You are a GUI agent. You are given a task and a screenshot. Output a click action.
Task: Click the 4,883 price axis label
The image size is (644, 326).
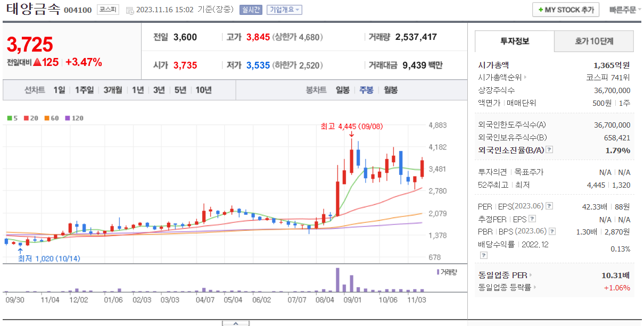[437, 126]
